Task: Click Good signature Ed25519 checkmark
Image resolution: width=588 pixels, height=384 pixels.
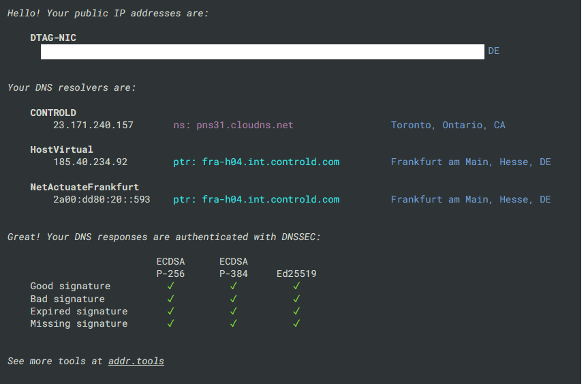Action: (x=296, y=286)
